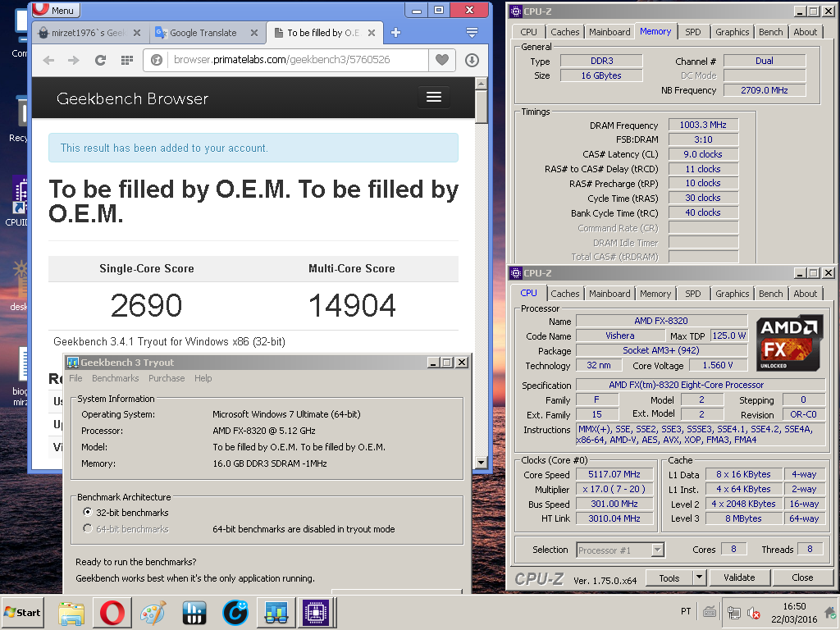
Task: Close the mirzet1976 Geekbench tab
Action: 137,33
